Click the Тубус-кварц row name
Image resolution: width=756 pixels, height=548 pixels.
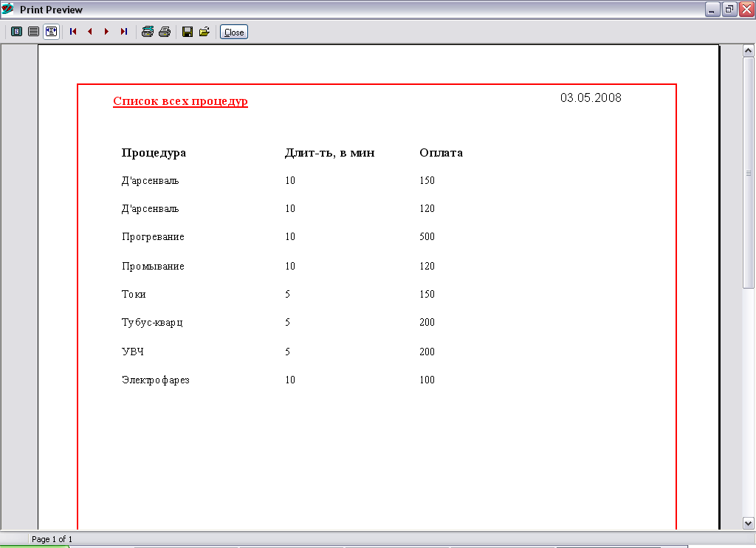[152, 322]
